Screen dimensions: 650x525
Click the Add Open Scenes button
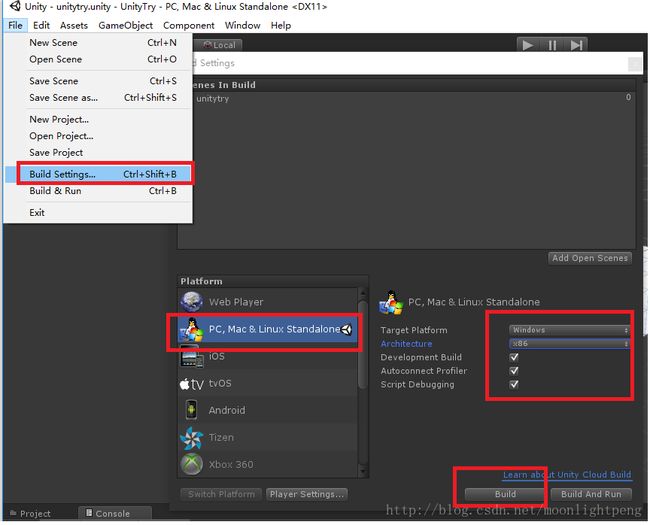(x=590, y=258)
